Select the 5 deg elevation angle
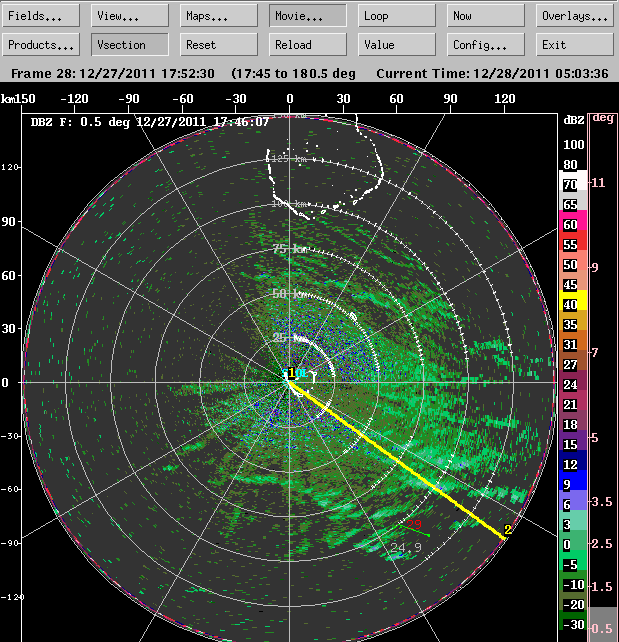The height and width of the screenshot is (642, 619). [x=595, y=438]
